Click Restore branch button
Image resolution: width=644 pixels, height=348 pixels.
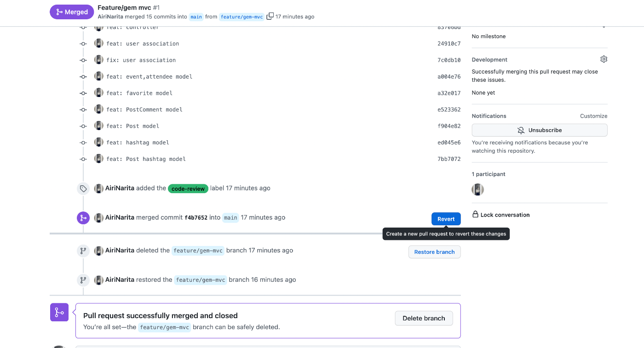[434, 252]
